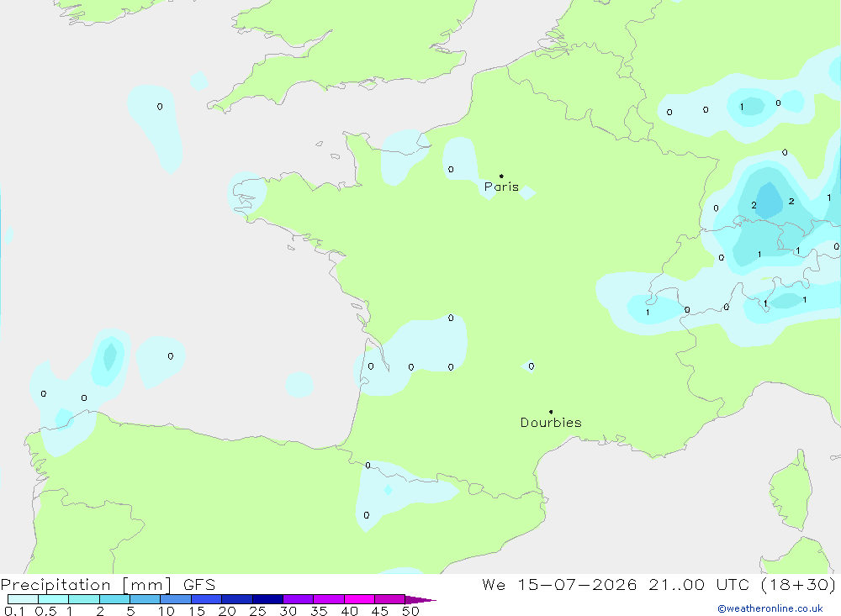Viewport: 841px width, 616px height.
Task: Pick the 20–25 mm legend swatch
Action: [x=237, y=599]
